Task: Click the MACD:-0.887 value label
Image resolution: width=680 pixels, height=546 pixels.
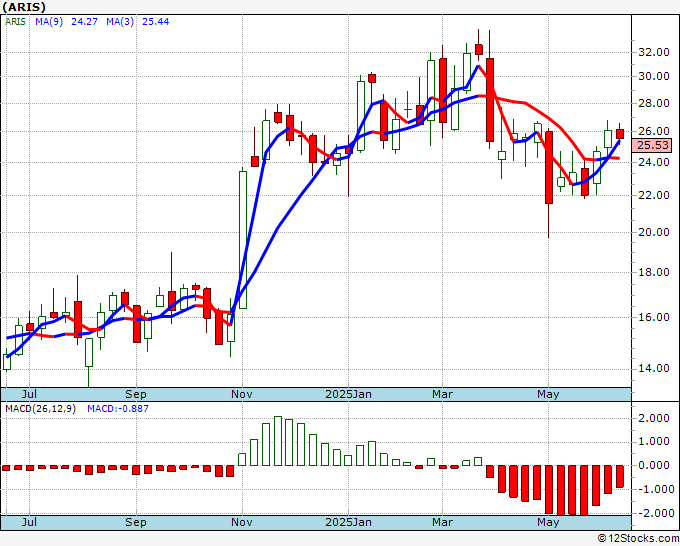Action: (118, 409)
